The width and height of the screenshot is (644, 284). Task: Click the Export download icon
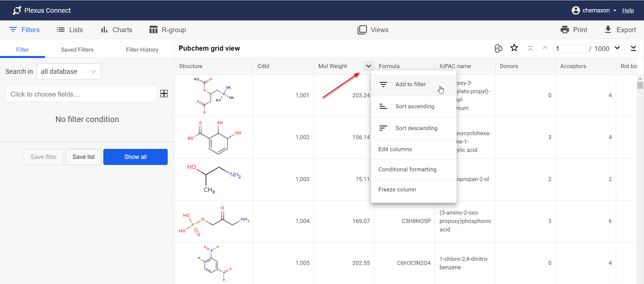click(608, 30)
